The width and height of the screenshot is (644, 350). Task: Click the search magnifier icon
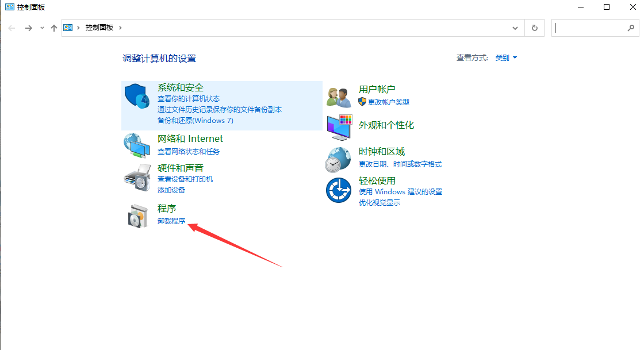tap(631, 28)
